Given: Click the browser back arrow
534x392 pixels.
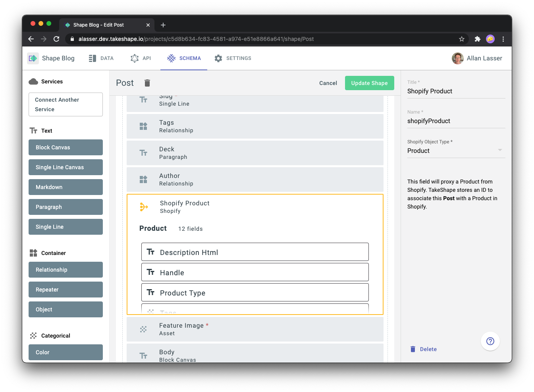Looking at the screenshot, I should (31, 39).
